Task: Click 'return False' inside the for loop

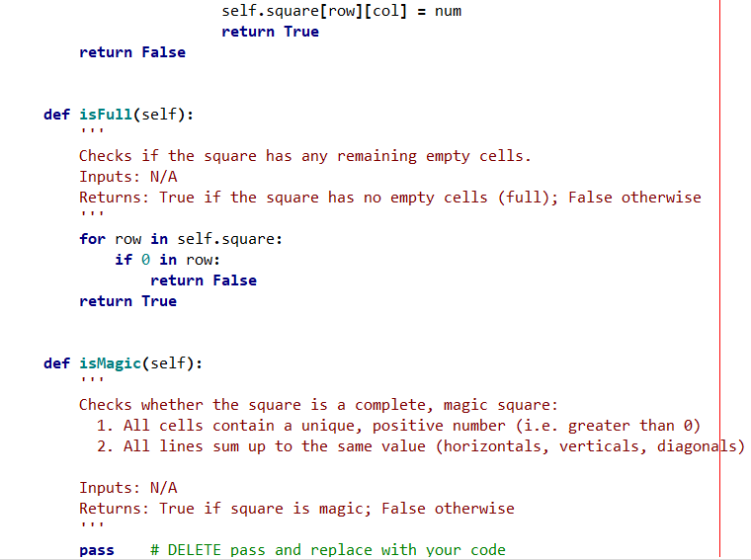Action: pos(204,280)
